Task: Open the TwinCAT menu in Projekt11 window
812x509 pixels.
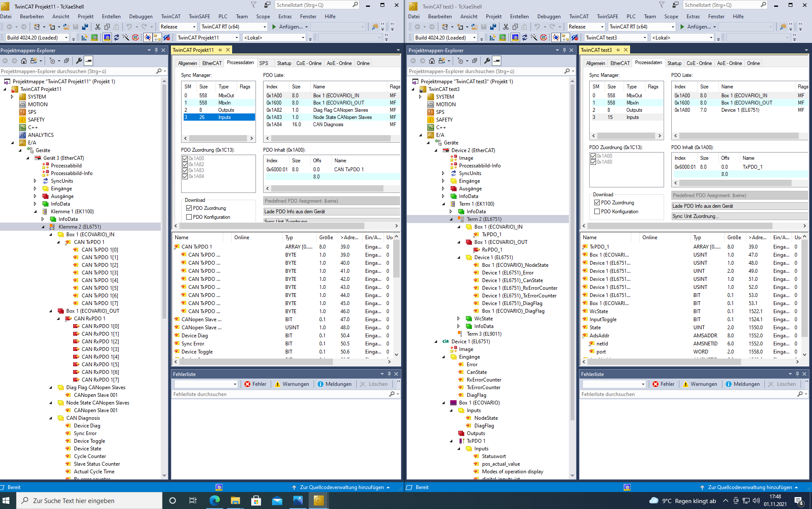Action: coord(170,17)
